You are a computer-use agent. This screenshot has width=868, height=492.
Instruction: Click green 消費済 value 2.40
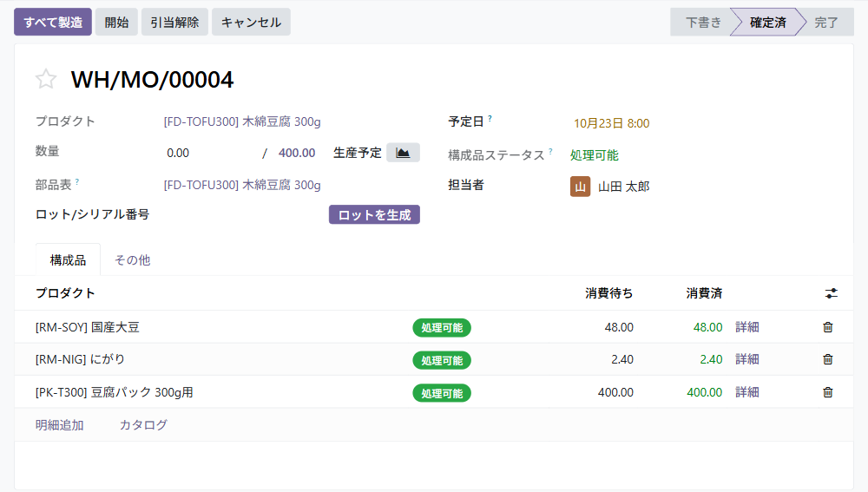pos(712,359)
